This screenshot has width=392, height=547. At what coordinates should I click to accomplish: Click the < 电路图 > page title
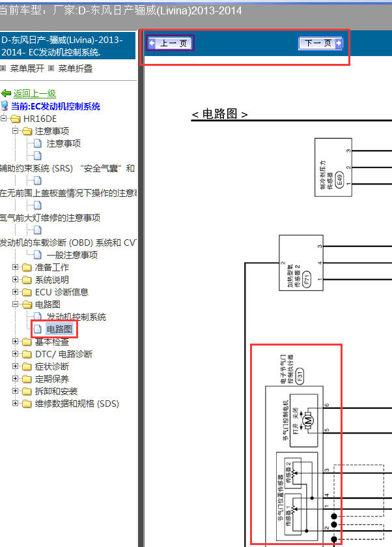220,113
